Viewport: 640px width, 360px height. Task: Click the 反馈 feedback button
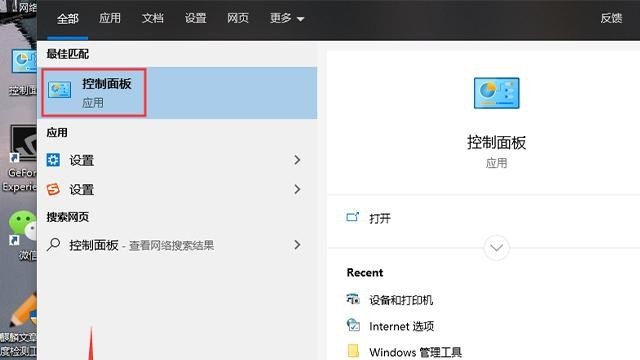(611, 18)
